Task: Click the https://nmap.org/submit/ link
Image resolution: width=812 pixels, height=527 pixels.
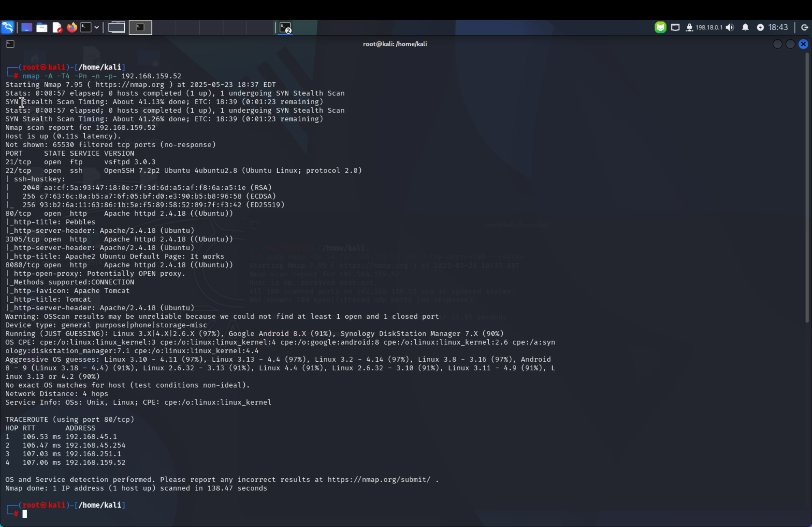Action: [379, 480]
